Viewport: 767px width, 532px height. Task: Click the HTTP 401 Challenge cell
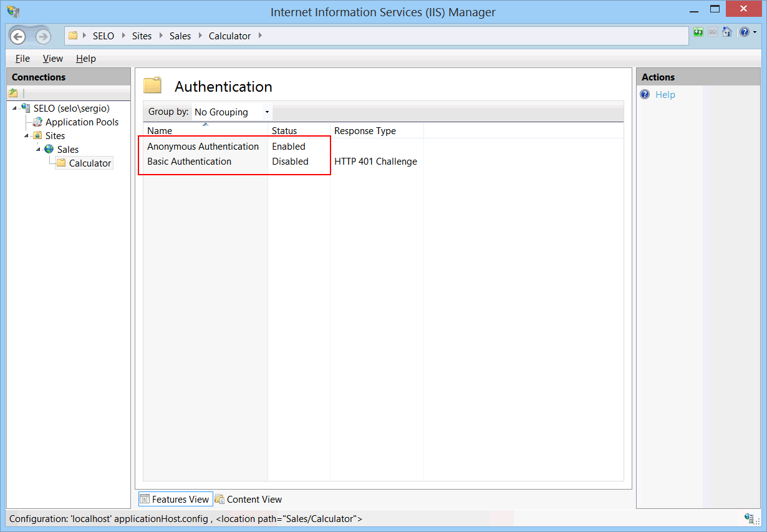(375, 162)
